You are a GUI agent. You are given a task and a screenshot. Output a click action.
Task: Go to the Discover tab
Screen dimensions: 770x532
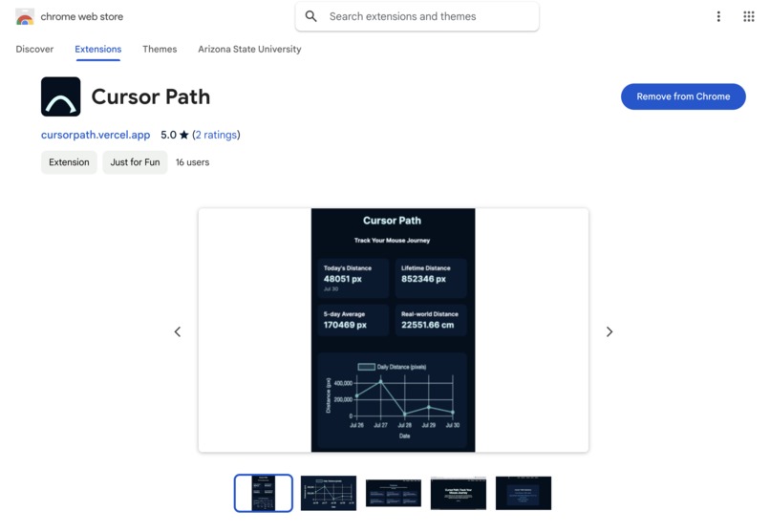tap(34, 49)
